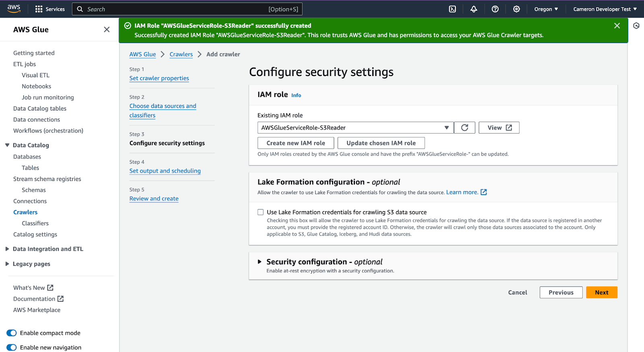Image resolution: width=644 pixels, height=352 pixels.
Task: Open Documentation link in sidebar
Action: coord(34,298)
